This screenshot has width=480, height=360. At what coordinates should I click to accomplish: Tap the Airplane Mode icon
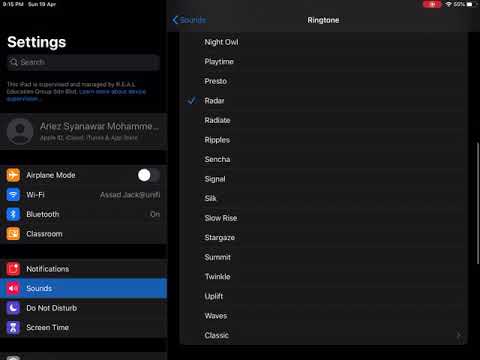coord(13,175)
